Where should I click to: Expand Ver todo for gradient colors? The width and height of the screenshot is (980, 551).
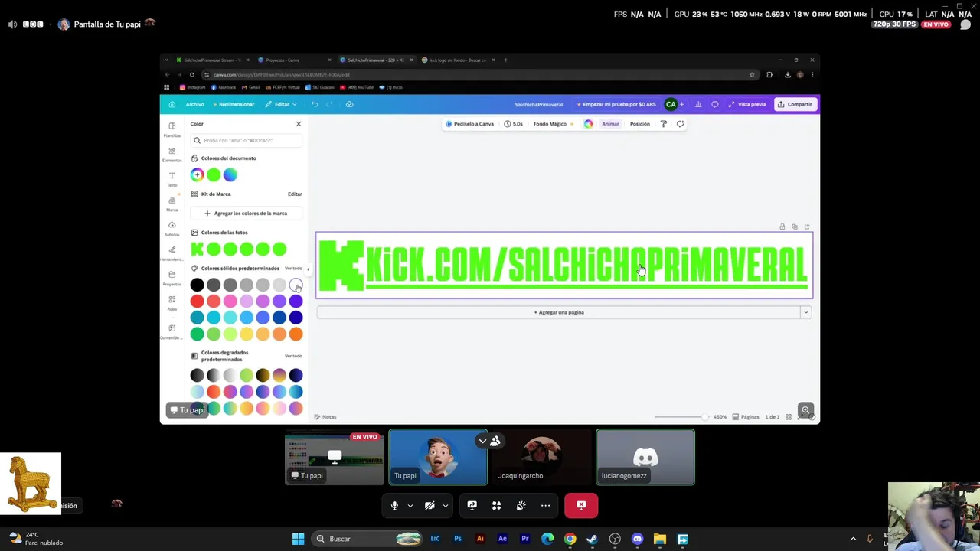(x=293, y=356)
